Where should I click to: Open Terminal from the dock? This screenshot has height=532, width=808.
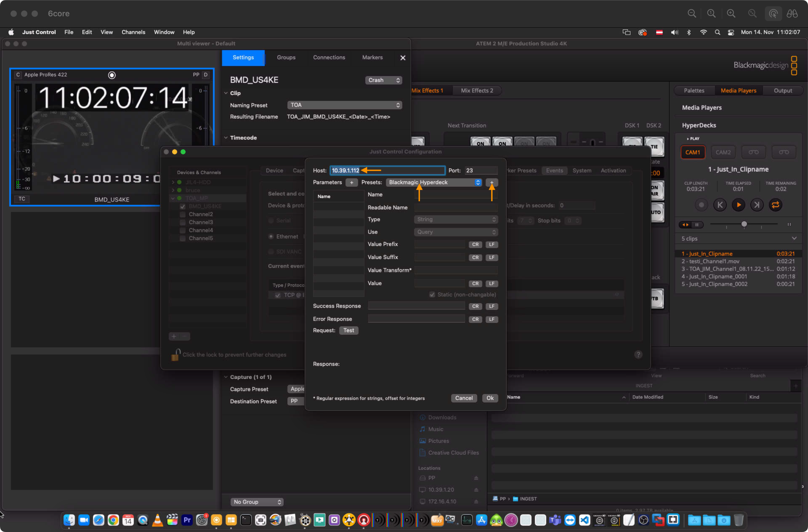[x=245, y=520]
